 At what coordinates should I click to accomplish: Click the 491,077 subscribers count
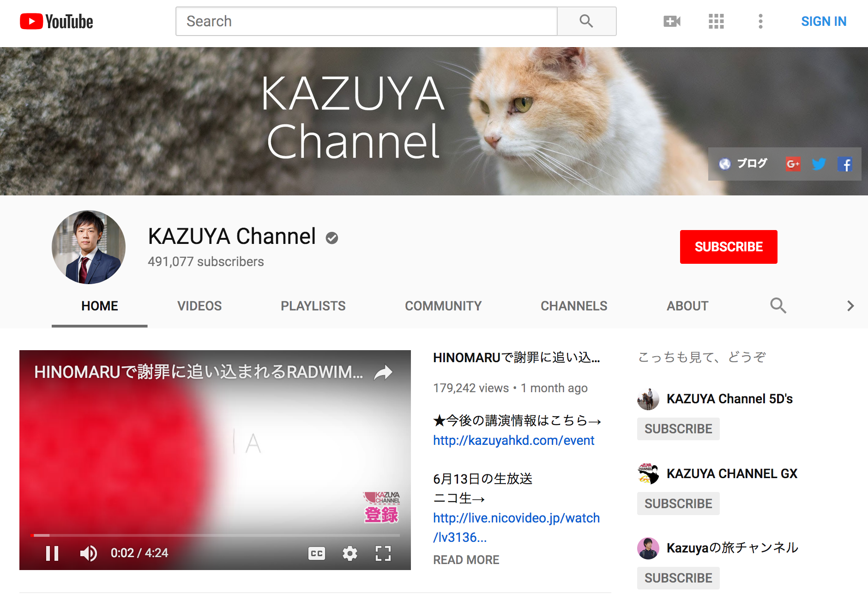(206, 261)
